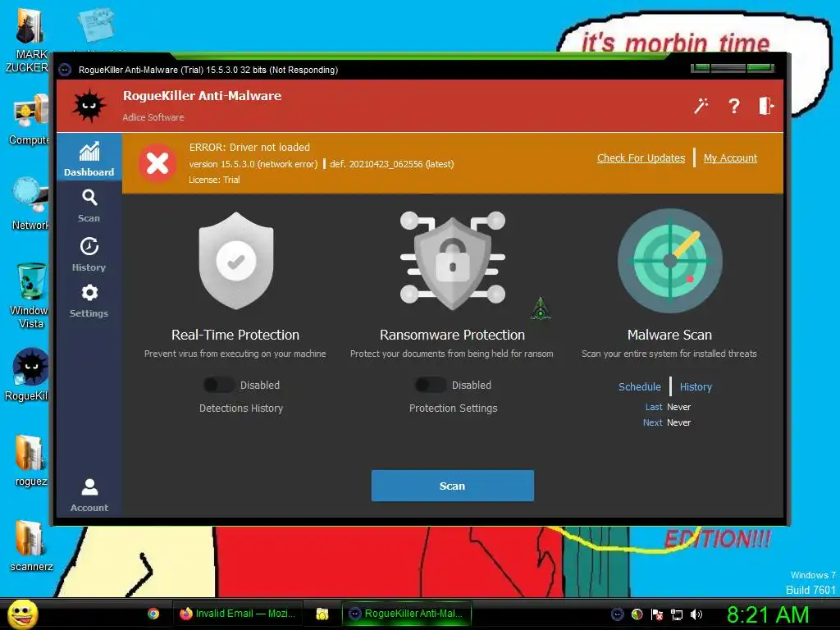This screenshot has height=630, width=840.
Task: Launch Chrome from the taskbar
Action: click(153, 614)
